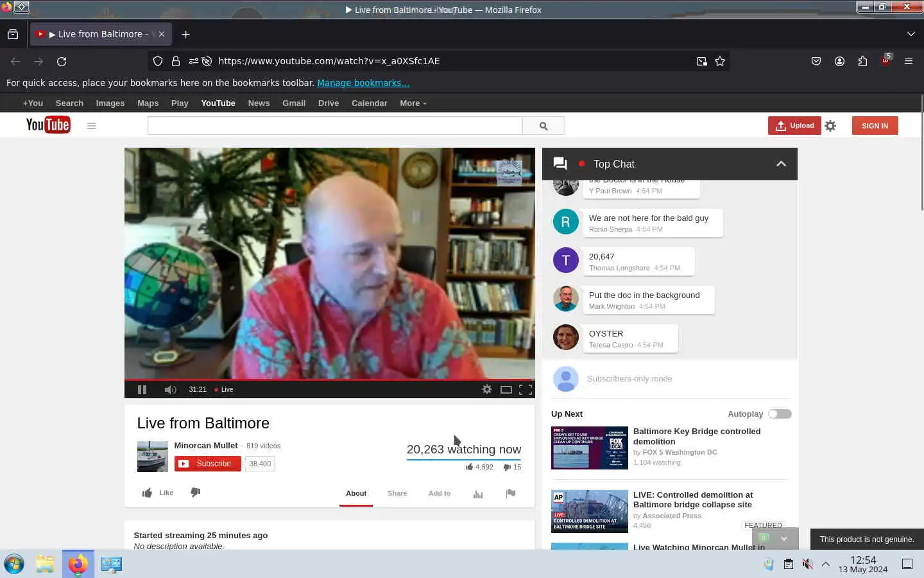Open the Minorcan Mullet channel avatar

pyautogui.click(x=153, y=456)
